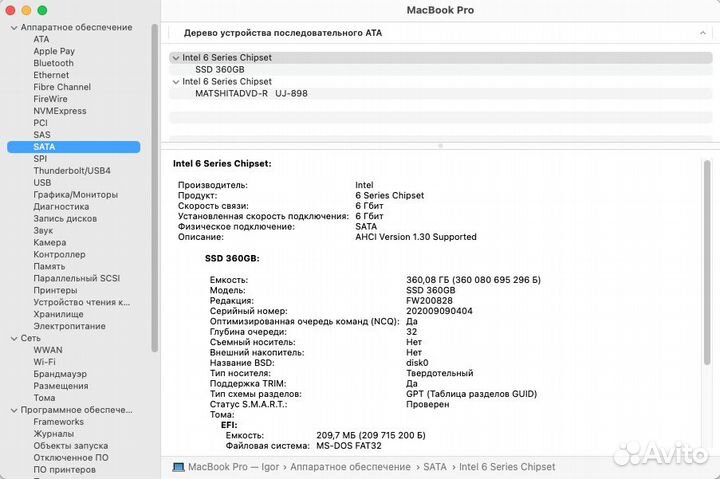Open the Звук entry
The height and width of the screenshot is (479, 720).
click(43, 231)
